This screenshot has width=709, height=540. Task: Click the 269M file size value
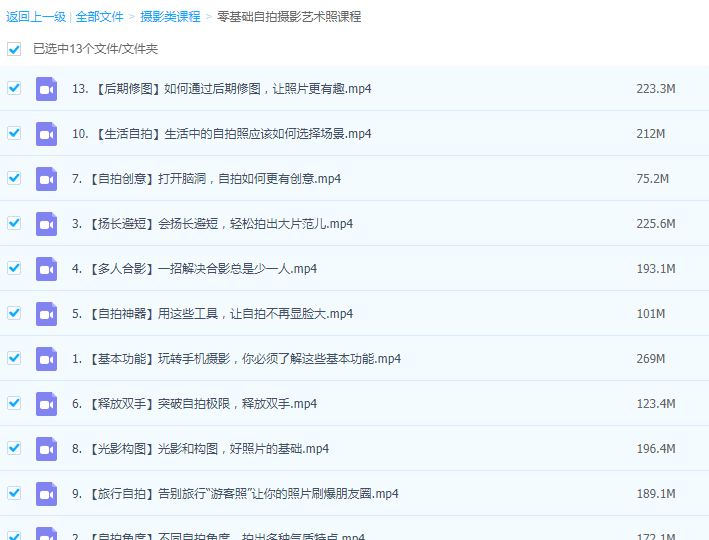pyautogui.click(x=651, y=359)
